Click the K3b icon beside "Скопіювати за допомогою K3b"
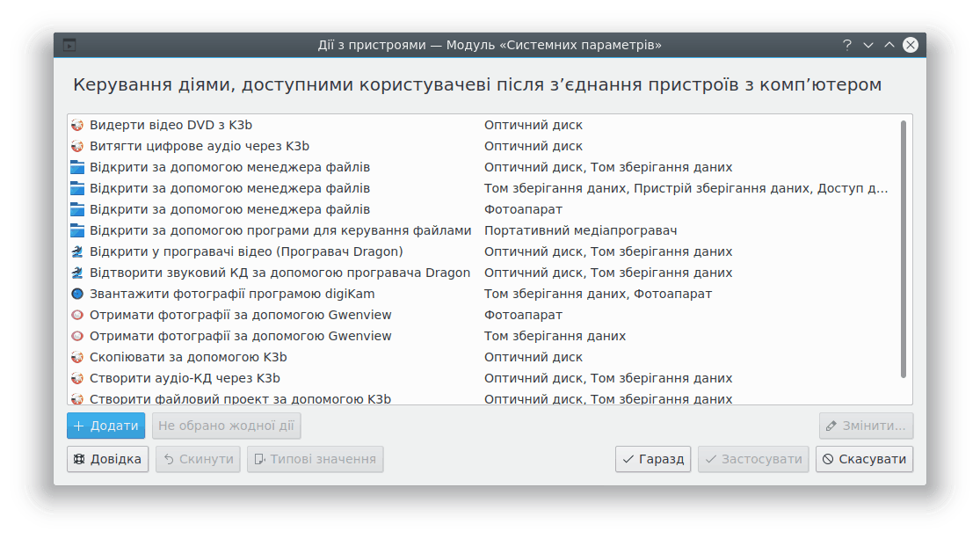The image size is (980, 539). tap(78, 357)
